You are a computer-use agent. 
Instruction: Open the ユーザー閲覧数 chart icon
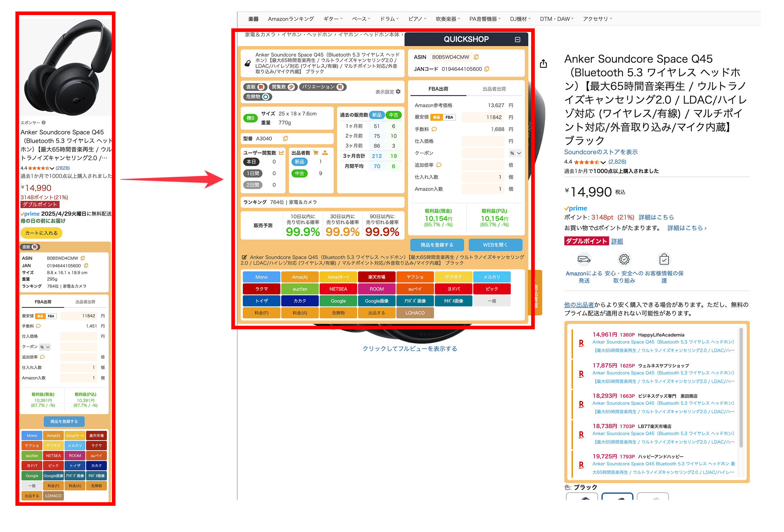click(281, 153)
